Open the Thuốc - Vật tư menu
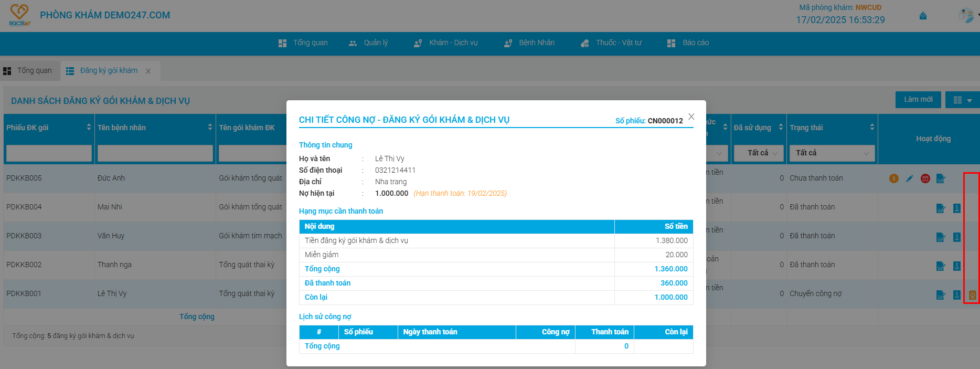Image resolution: width=980 pixels, height=369 pixels. (611, 43)
